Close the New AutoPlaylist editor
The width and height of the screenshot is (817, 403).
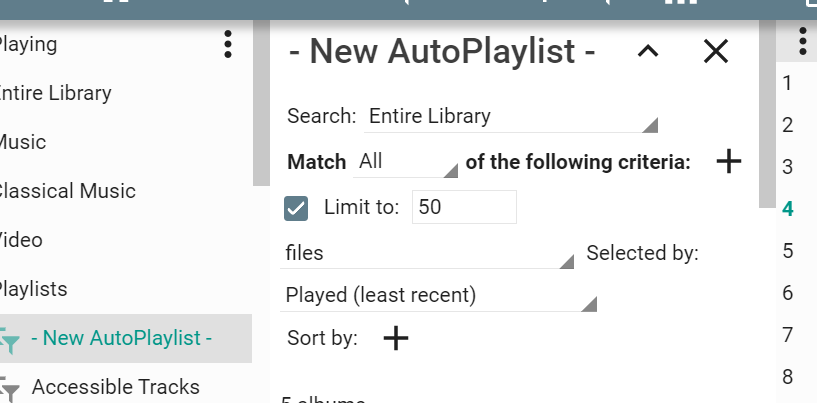tap(716, 52)
